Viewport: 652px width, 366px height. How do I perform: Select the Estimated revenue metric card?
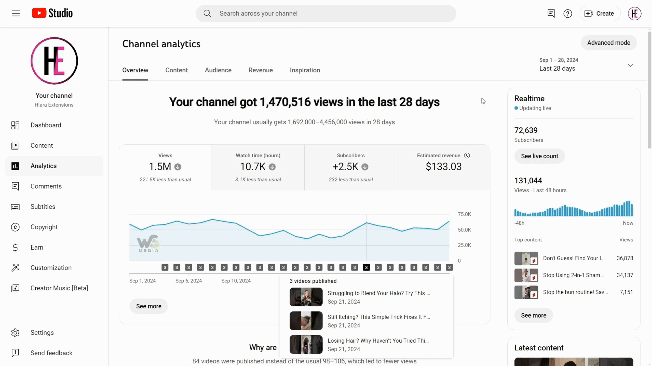click(x=444, y=168)
